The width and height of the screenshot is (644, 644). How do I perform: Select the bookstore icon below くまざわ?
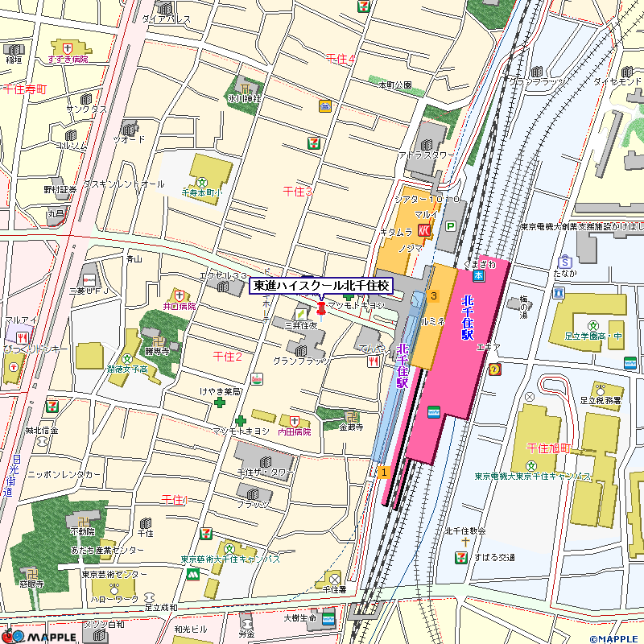click(479, 276)
